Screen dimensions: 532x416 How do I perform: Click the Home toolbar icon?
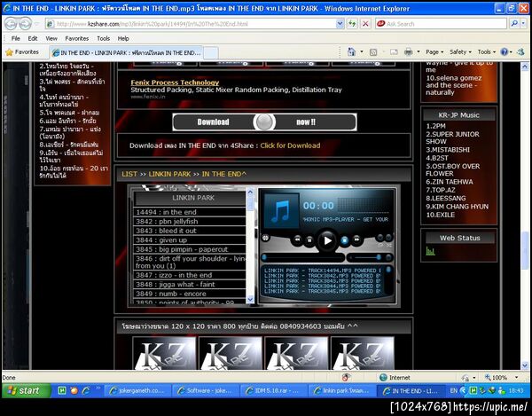(x=351, y=52)
